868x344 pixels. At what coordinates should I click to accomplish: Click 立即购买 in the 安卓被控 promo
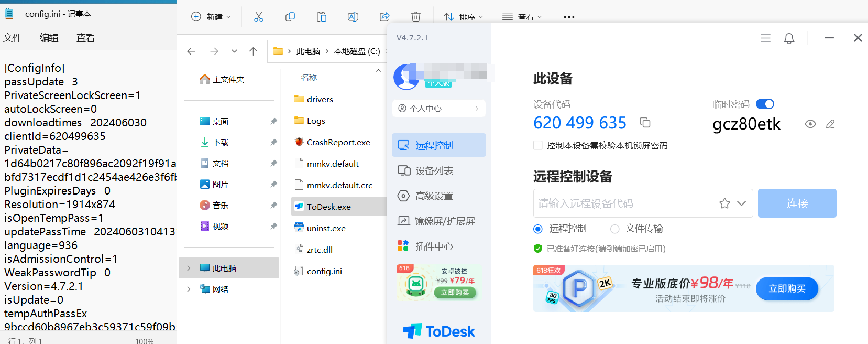455,293
